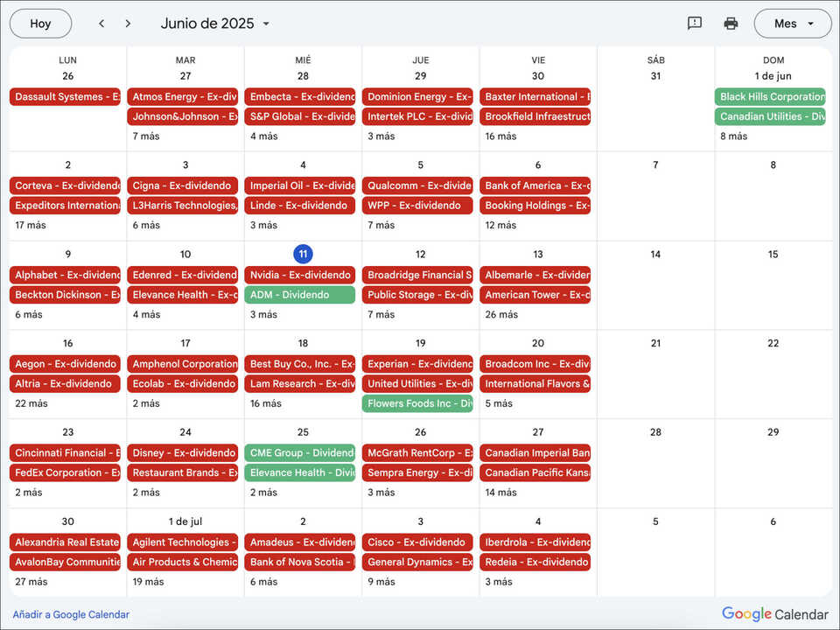The height and width of the screenshot is (630, 840).
Task: Open Bank of America event
Action: [x=535, y=185]
